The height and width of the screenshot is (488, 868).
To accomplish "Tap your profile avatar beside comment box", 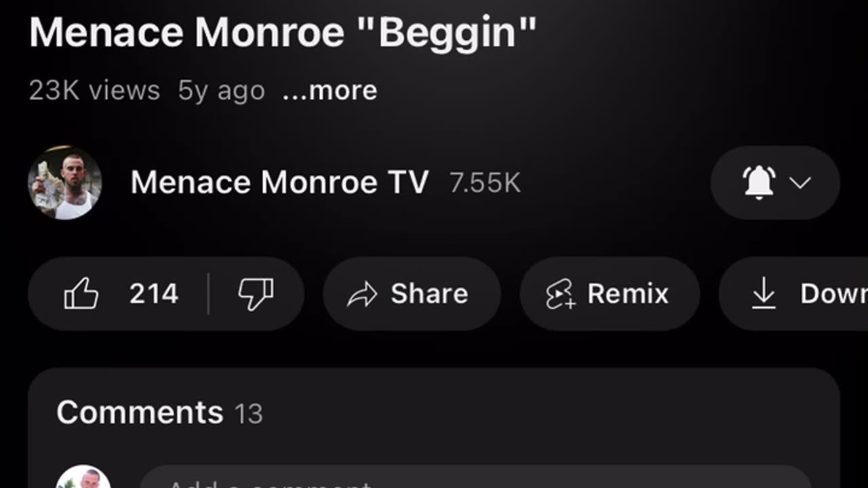I will tap(83, 477).
